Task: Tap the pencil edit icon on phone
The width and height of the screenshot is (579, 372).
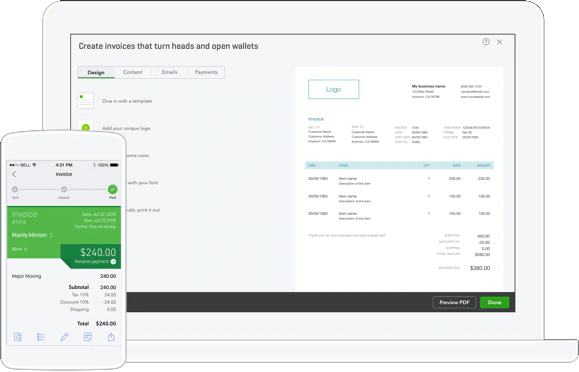Action: 64,337
